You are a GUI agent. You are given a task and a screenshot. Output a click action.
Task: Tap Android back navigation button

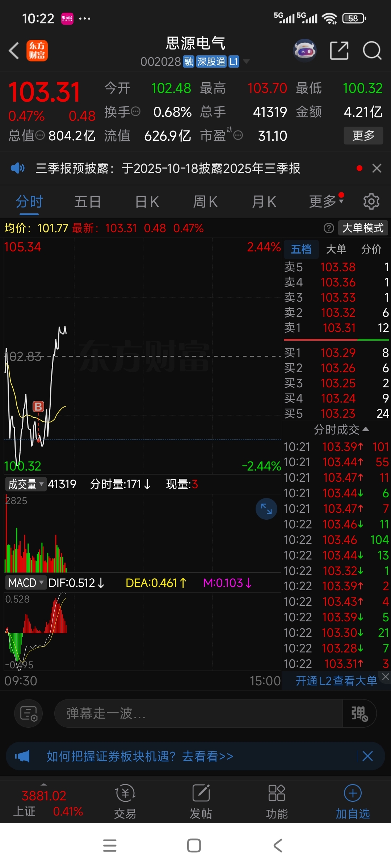point(278,846)
